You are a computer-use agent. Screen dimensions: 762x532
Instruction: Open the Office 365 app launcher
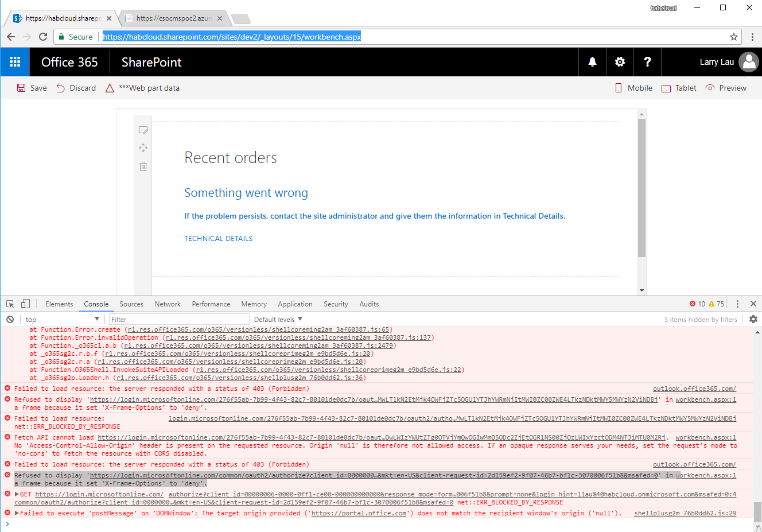[14, 62]
